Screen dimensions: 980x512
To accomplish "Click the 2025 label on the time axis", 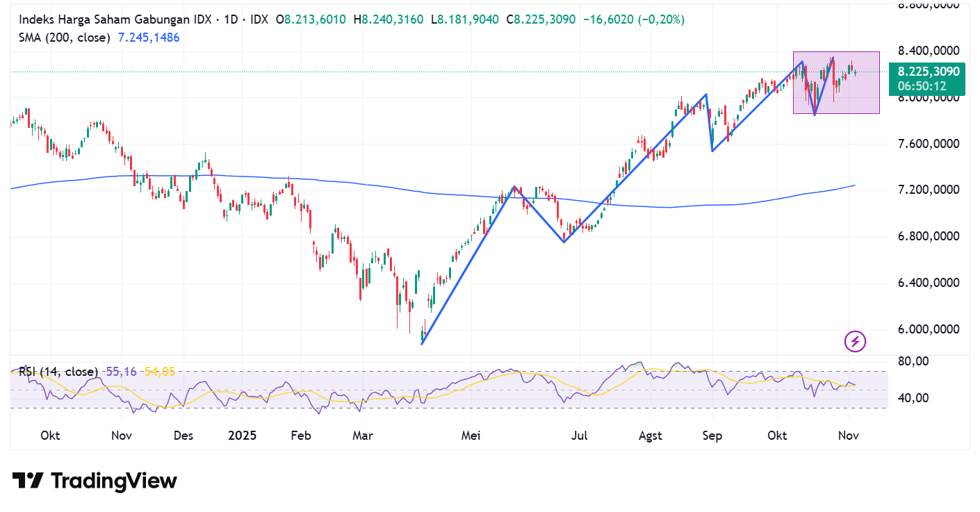I will (x=241, y=435).
